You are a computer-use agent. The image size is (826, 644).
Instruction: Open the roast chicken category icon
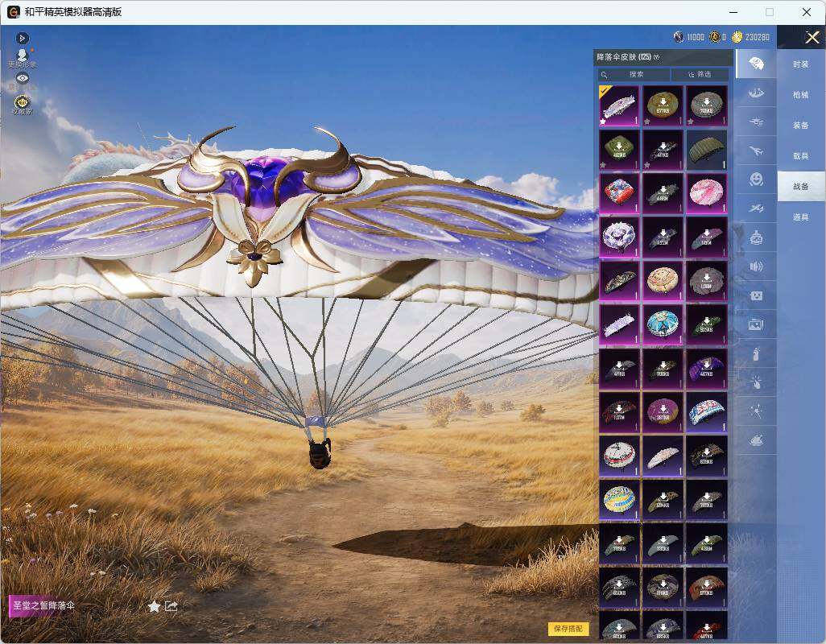click(756, 440)
